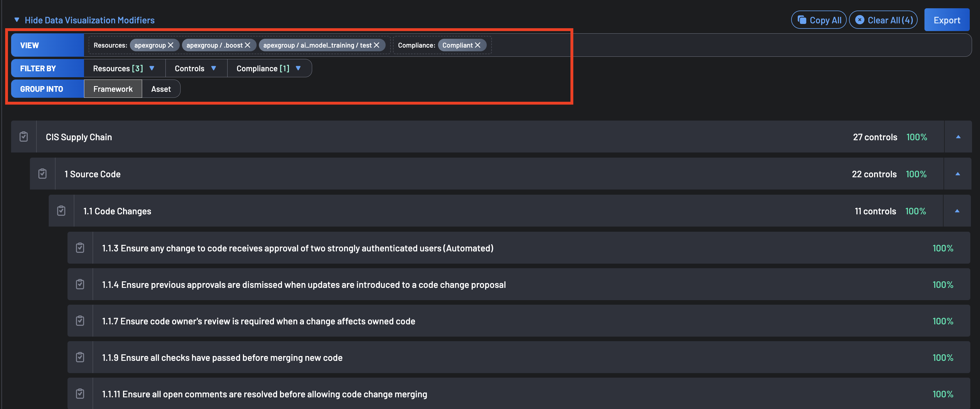Screen dimensions: 980x409
Task: Open control 1.1.3 two-user approval
Action: coord(519,248)
